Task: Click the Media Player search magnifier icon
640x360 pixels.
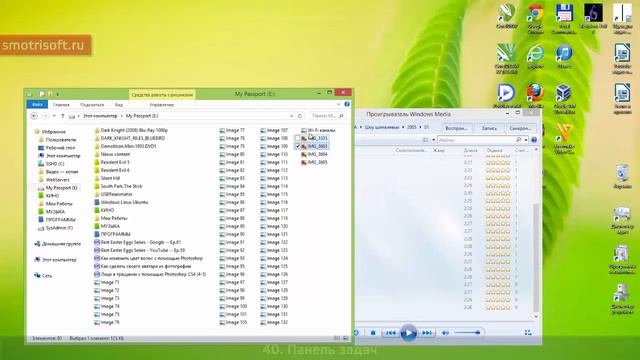Action: click(518, 140)
